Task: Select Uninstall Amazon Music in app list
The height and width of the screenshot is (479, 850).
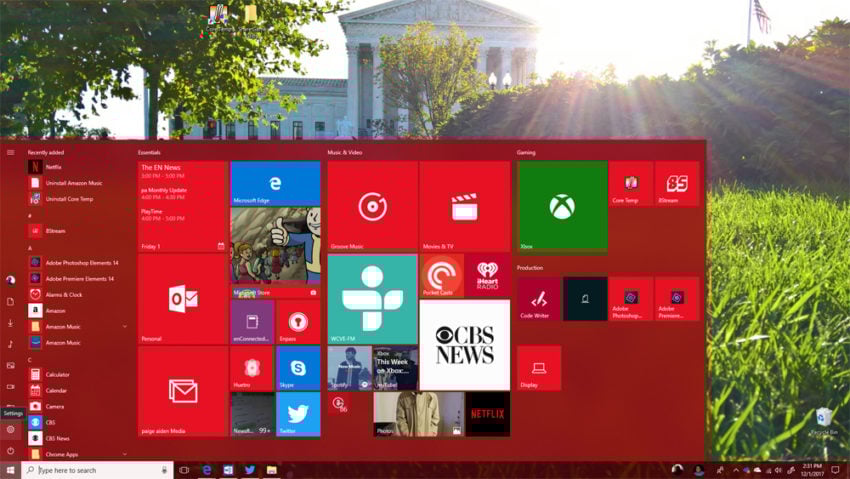Action: tap(79, 183)
